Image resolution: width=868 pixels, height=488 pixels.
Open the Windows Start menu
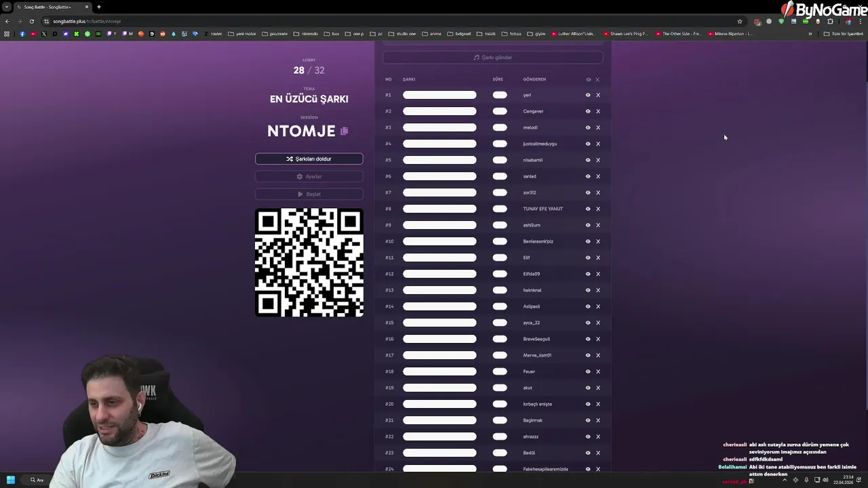pos(11,480)
